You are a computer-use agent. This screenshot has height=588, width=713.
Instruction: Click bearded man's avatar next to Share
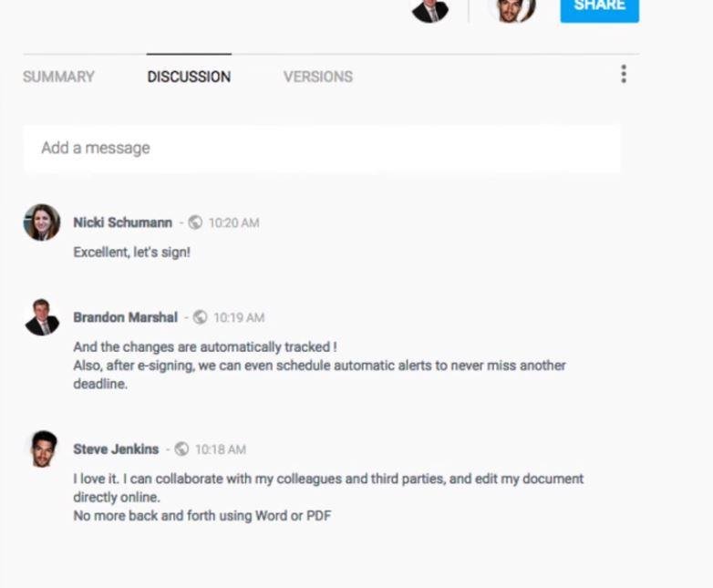click(512, 10)
